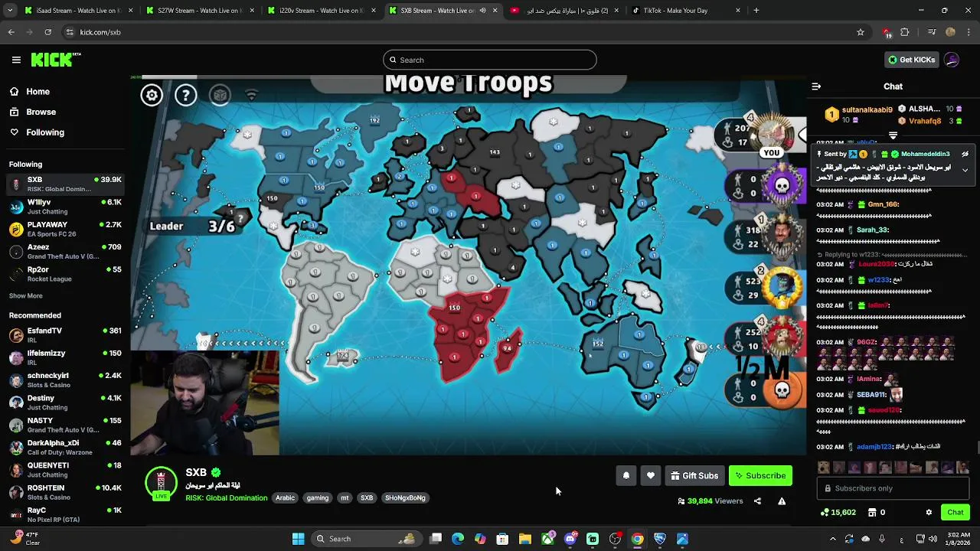Open RISK: Global Domination category link
The image size is (980, 551).
tap(226, 497)
